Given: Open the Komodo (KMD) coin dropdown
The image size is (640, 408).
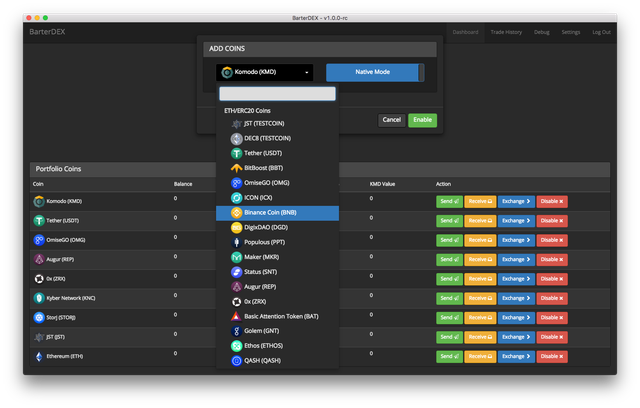Looking at the screenshot, I should [264, 72].
